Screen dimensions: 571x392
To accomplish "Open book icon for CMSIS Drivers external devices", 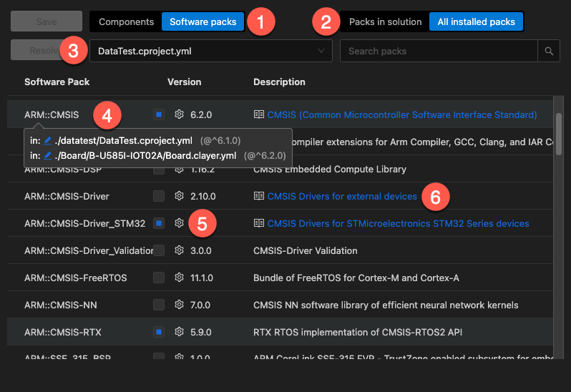I will point(258,196).
